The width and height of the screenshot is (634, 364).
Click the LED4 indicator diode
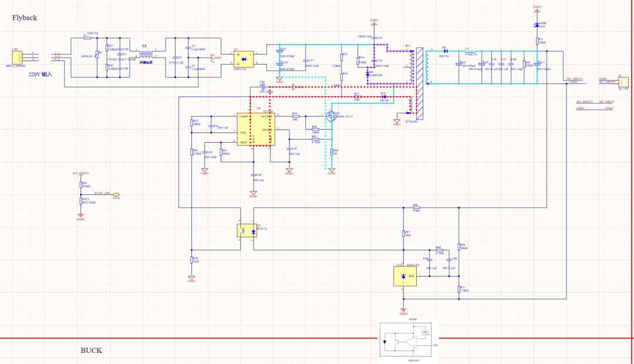tap(537, 25)
